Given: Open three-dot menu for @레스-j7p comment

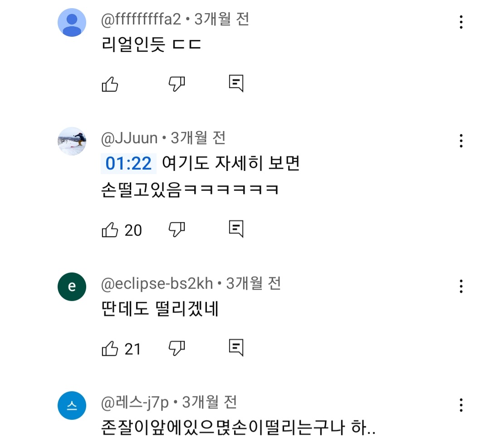Looking at the screenshot, I should (x=461, y=405).
